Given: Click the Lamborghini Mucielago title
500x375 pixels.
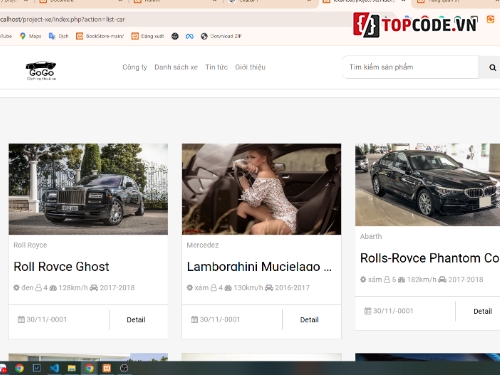Looking at the screenshot, I should click(259, 267).
